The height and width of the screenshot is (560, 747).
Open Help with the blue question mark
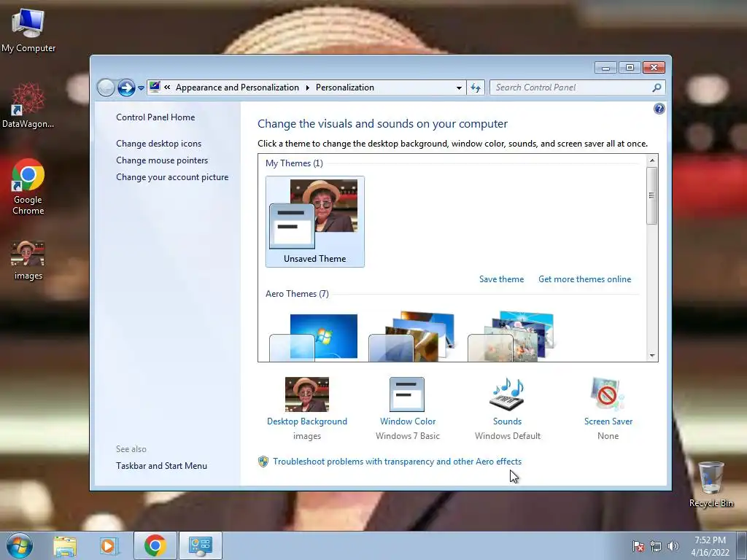659,109
